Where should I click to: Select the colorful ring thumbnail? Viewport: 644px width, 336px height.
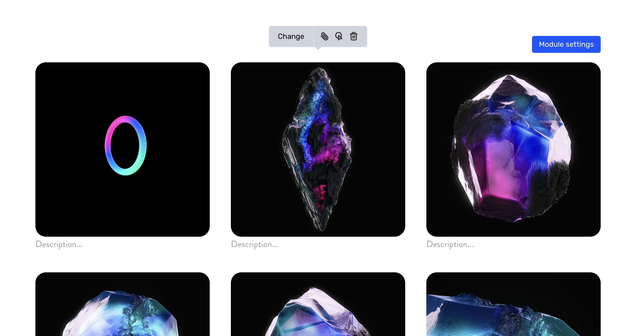point(123,149)
